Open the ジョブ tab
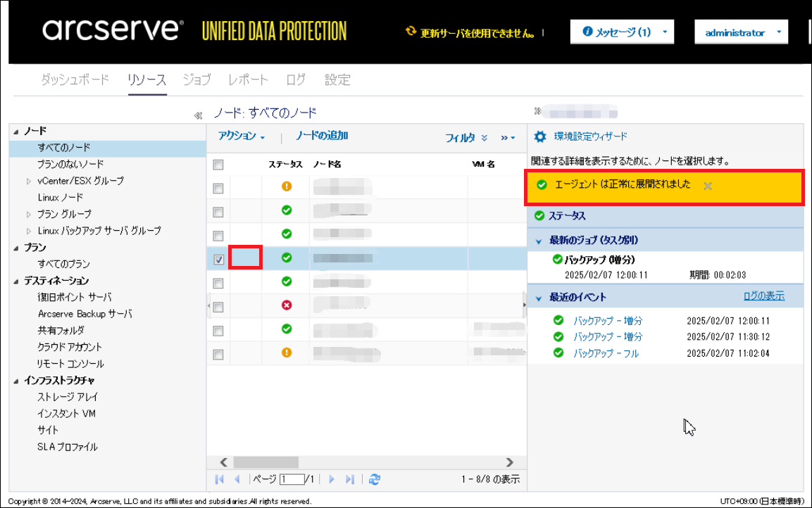Screen dimensions: 812x508 [196, 80]
